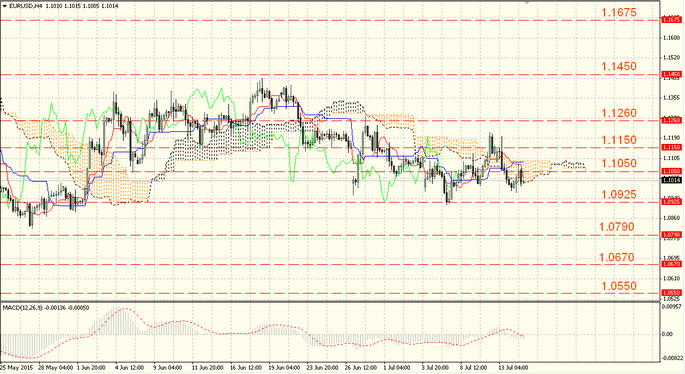The width and height of the screenshot is (685, 374).
Task: Select the large orange 1.1150 level label
Action: [x=619, y=140]
